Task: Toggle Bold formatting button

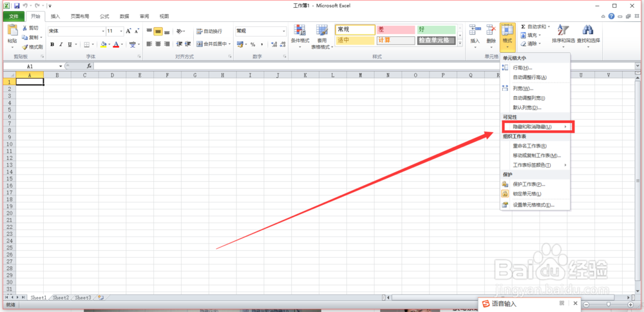Action: (52, 44)
